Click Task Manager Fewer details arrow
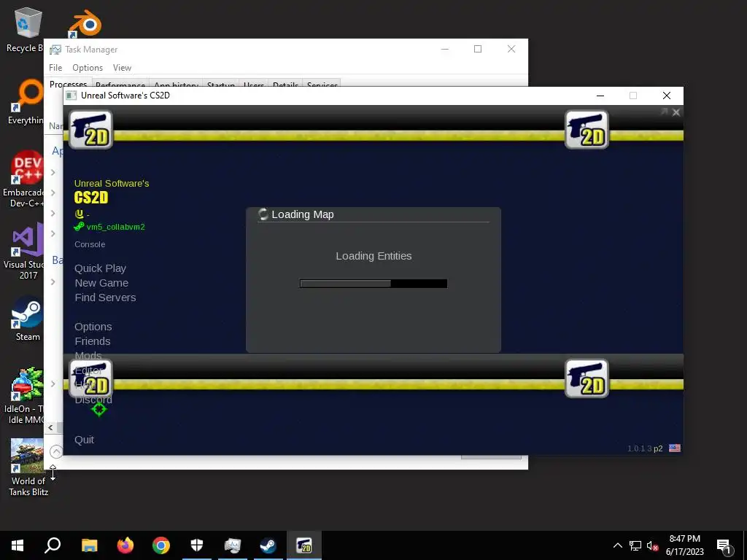Screen dimensions: 747x560 (x=55, y=451)
